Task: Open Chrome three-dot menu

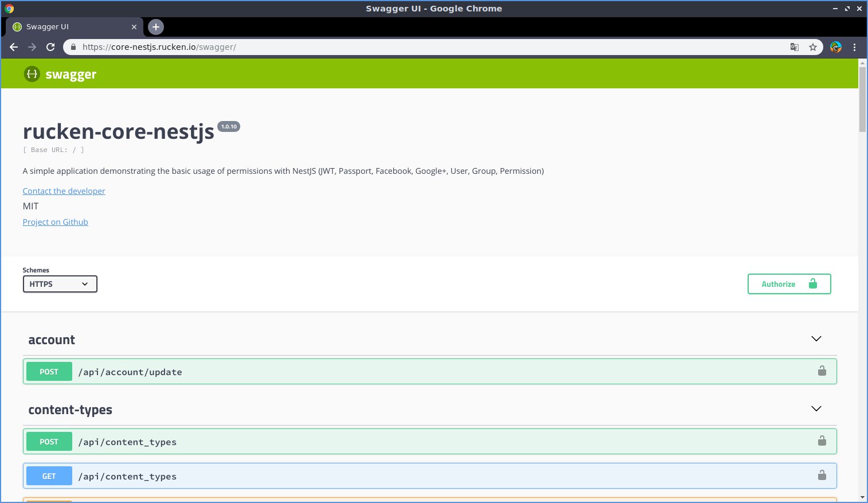Action: [x=855, y=47]
